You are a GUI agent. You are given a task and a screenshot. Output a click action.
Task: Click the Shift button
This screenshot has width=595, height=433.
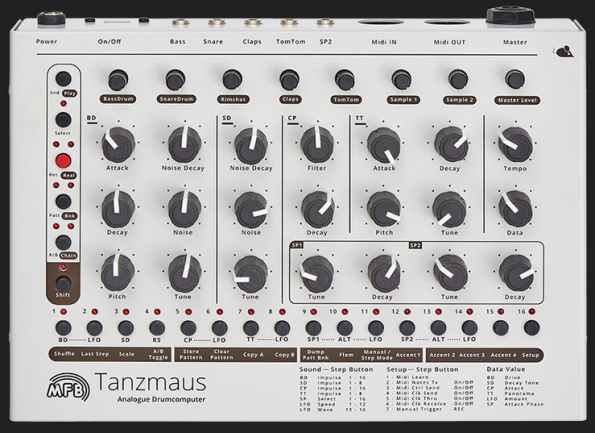(x=63, y=283)
